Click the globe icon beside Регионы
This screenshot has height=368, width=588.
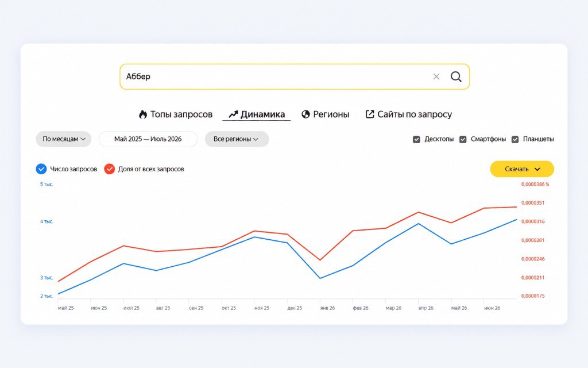pyautogui.click(x=305, y=114)
